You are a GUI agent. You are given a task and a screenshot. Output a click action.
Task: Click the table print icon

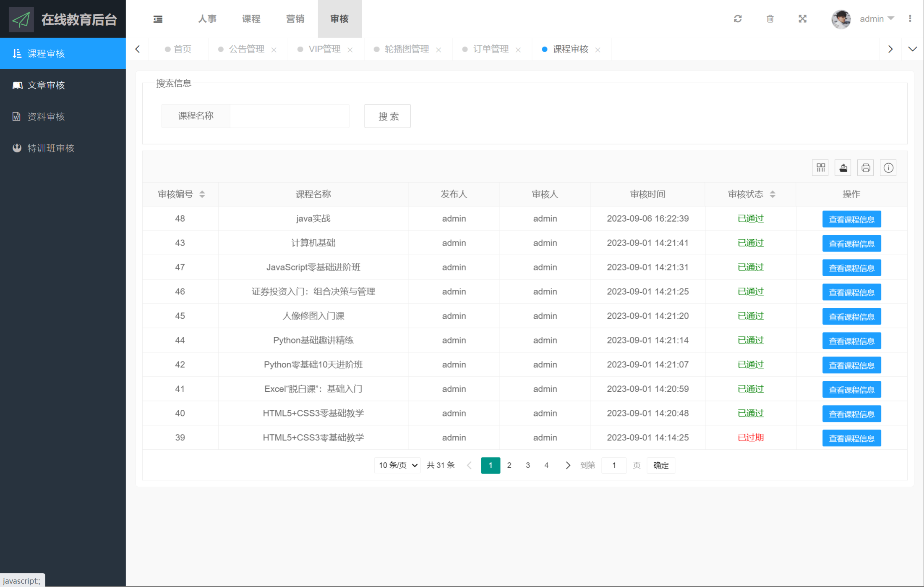pos(866,168)
